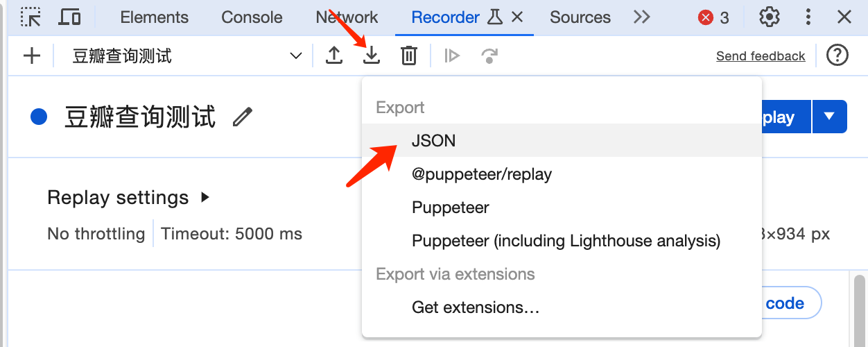Switch to the Console tab
This screenshot has width=868, height=347.
pyautogui.click(x=252, y=17)
